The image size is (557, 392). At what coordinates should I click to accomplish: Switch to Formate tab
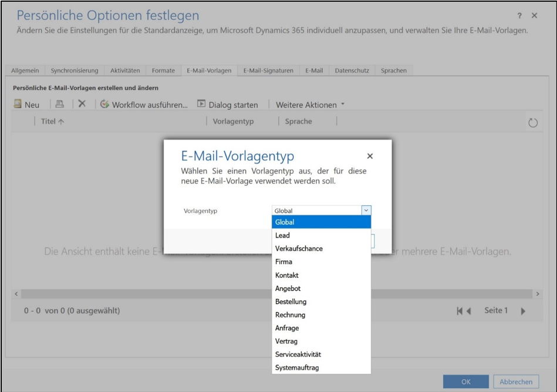pyautogui.click(x=163, y=70)
